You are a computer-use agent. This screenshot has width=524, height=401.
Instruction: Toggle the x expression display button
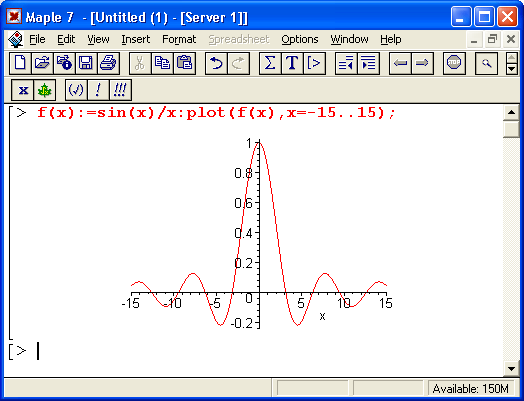pos(23,90)
